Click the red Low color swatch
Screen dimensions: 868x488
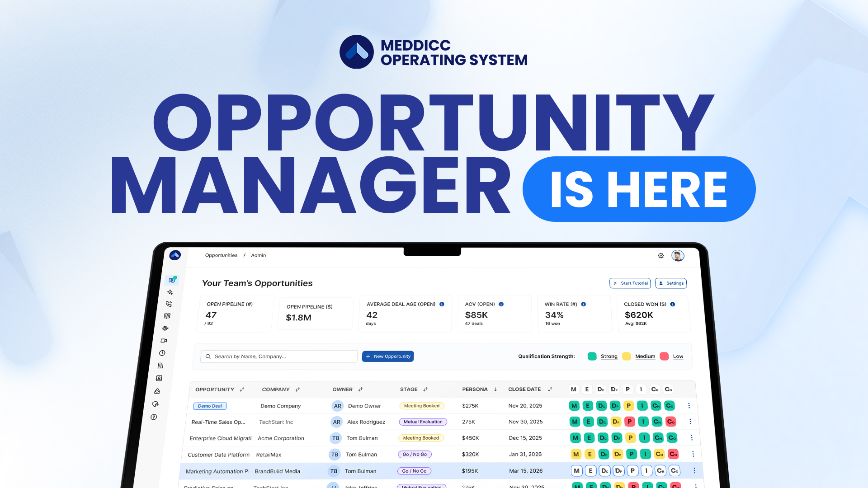click(664, 357)
